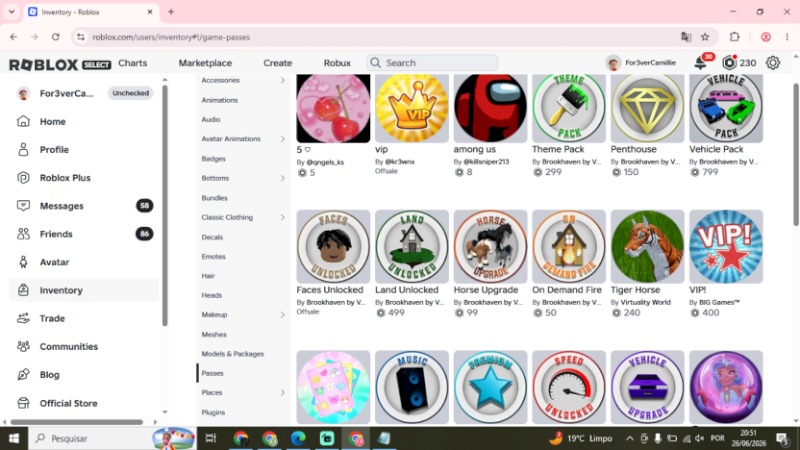Open Windows Start menu
This screenshot has height=450, width=800.
[x=14, y=438]
